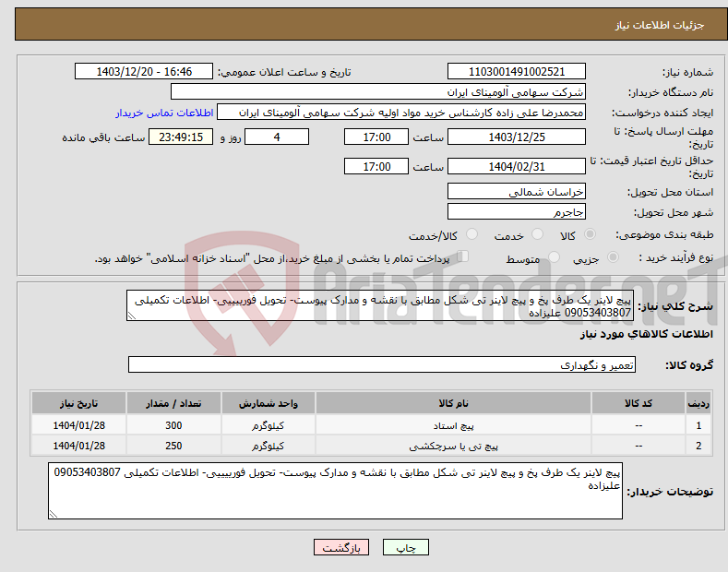This screenshot has height=572, width=728.
Task: Click the row number 1 cell
Action: click(x=698, y=425)
